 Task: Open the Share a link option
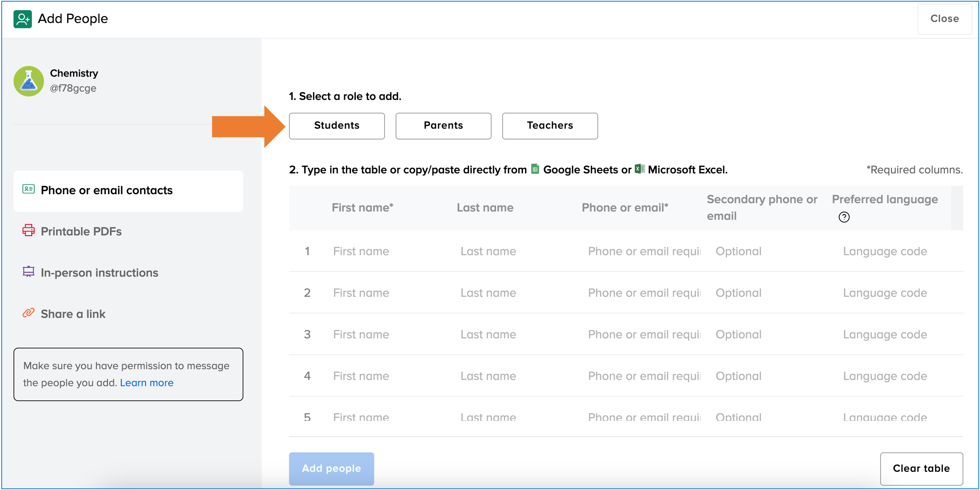click(x=73, y=314)
